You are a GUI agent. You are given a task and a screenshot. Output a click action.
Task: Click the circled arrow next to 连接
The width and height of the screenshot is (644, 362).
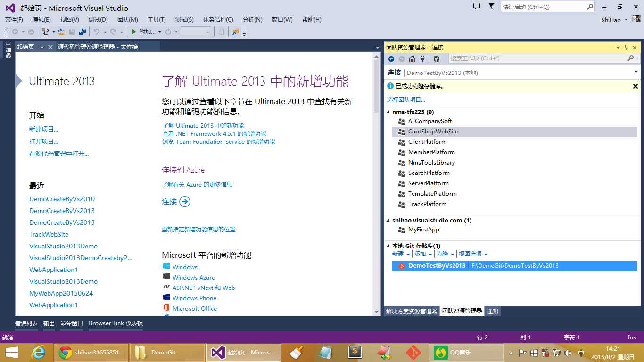[185, 202]
